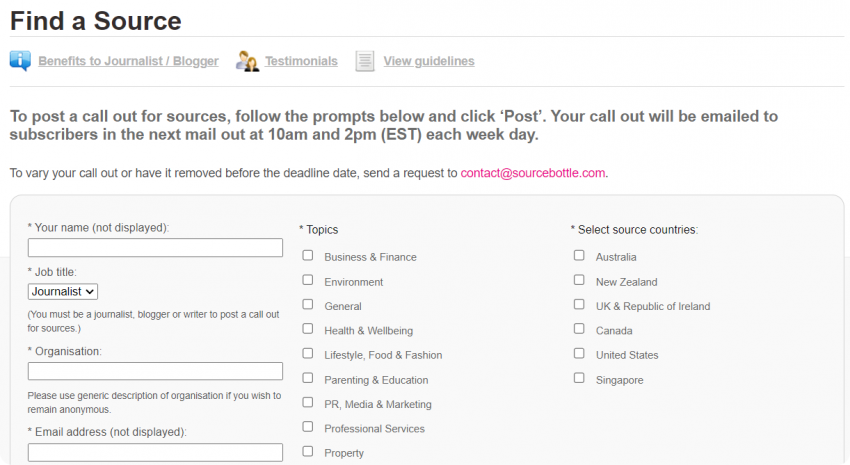The width and height of the screenshot is (850, 465).
Task: Click the Email address input field
Action: [155, 453]
